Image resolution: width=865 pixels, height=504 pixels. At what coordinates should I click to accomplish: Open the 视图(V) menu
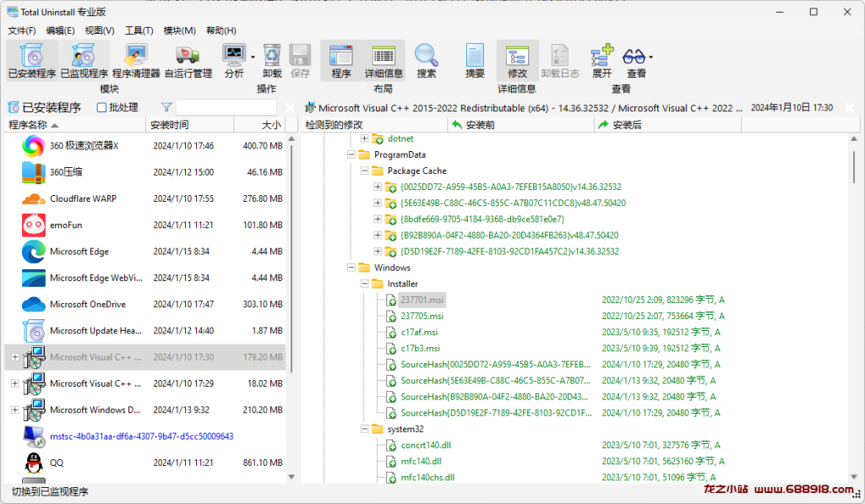pyautogui.click(x=100, y=30)
